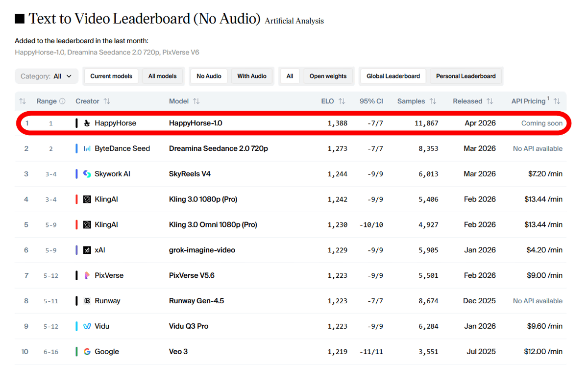Click the xAI logo icon
588x366 pixels.
(x=87, y=250)
